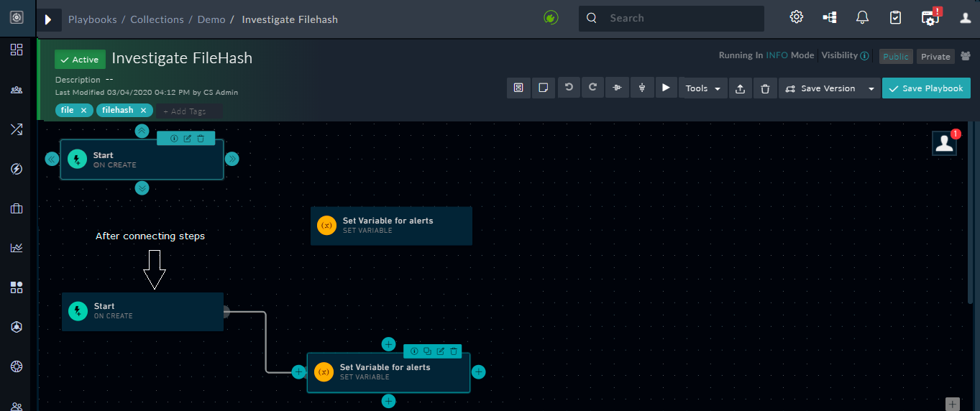The width and height of the screenshot is (980, 411).
Task: Click the hexagon sidebar icon
Action: click(16, 327)
